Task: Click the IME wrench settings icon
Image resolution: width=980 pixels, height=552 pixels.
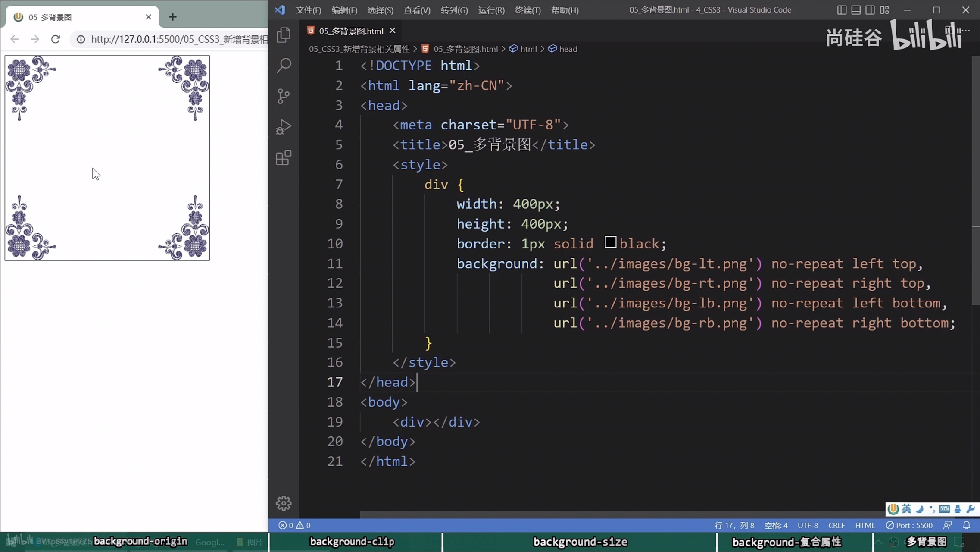Action: click(971, 509)
